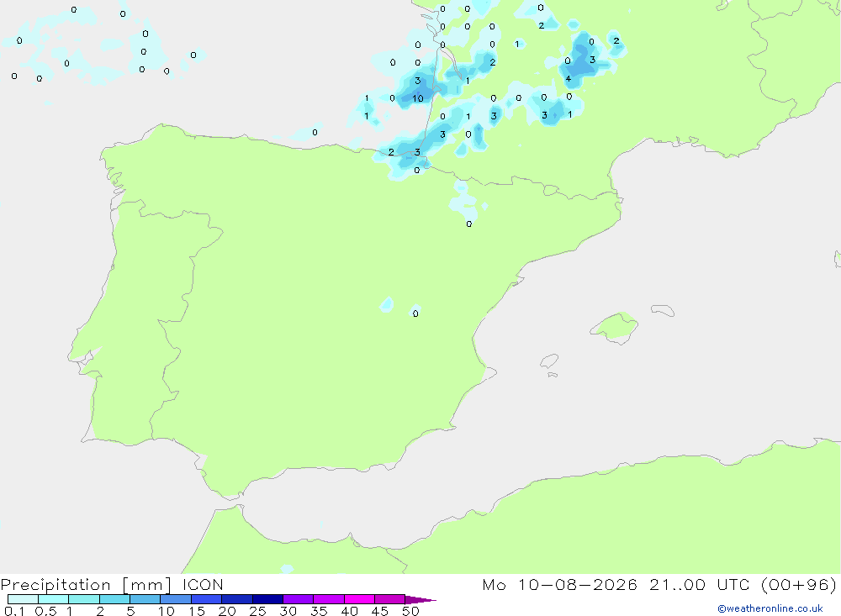The height and width of the screenshot is (616, 841).
Task: Choose the 25–30 mm legend color swatch
Action: 267,599
